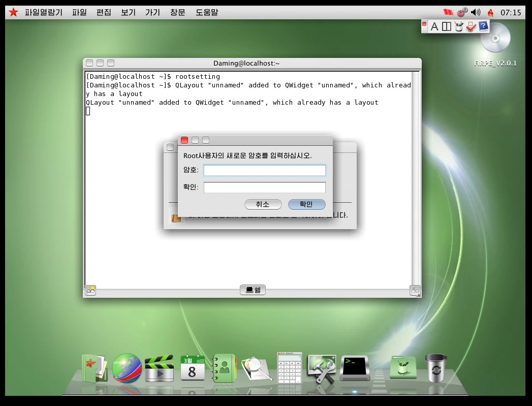This screenshot has width=532, height=406.
Task: Click the 암호 password input field
Action: pyautogui.click(x=264, y=170)
